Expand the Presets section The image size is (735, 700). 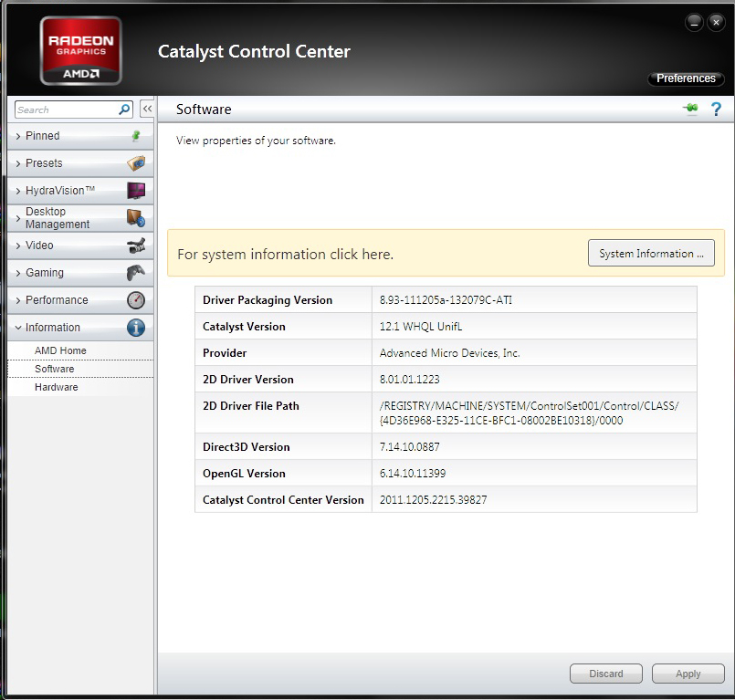(44, 163)
